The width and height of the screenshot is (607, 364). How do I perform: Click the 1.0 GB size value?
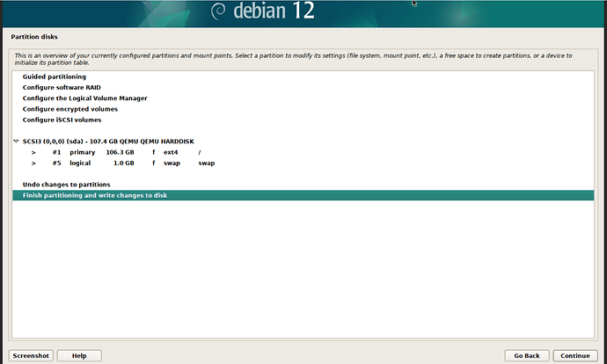point(124,164)
